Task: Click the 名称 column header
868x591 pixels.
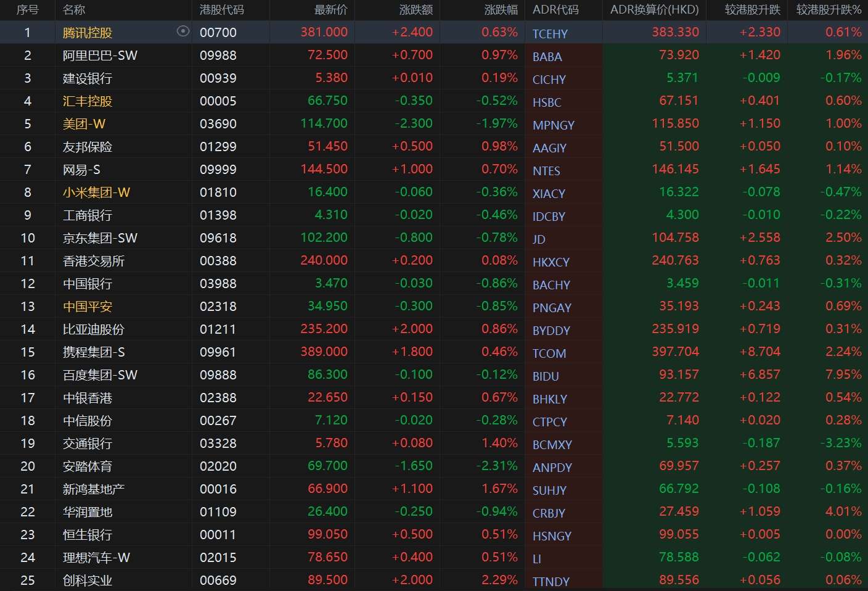Action: pos(74,10)
